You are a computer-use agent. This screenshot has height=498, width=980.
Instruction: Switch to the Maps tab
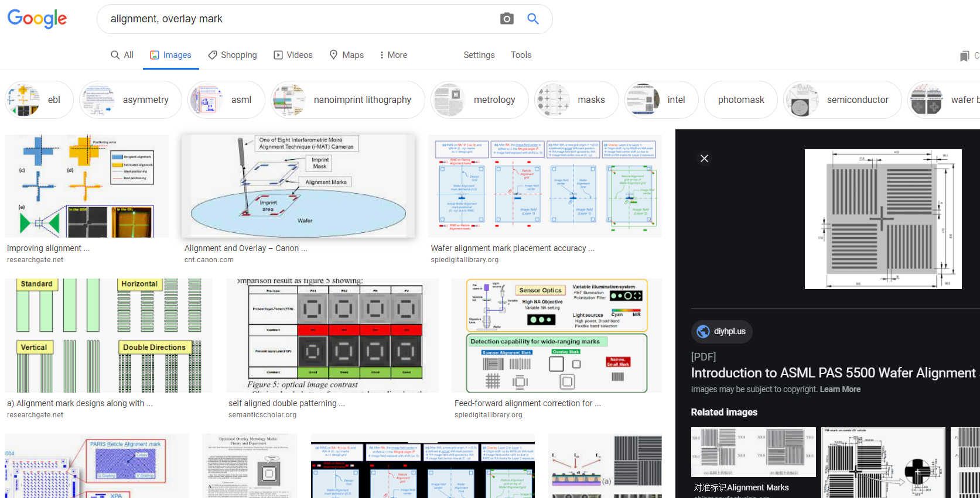coord(346,55)
